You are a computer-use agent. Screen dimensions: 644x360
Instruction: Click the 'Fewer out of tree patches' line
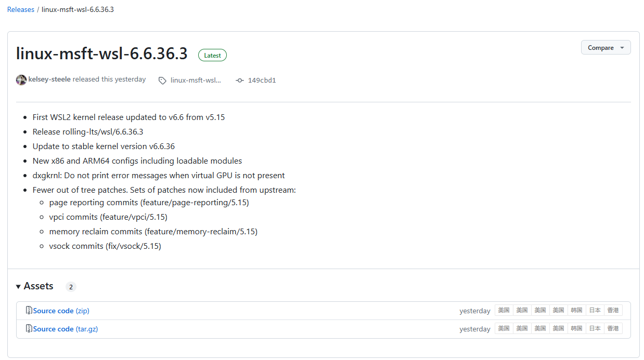pyautogui.click(x=164, y=190)
